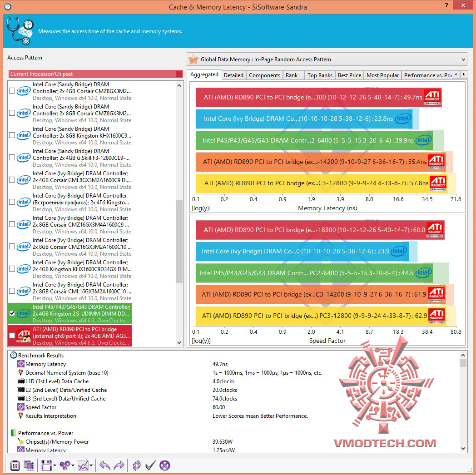Screen dimensions: 476x475
Task: Click the Copy results icon in bottom toolbar
Action: tap(29, 465)
